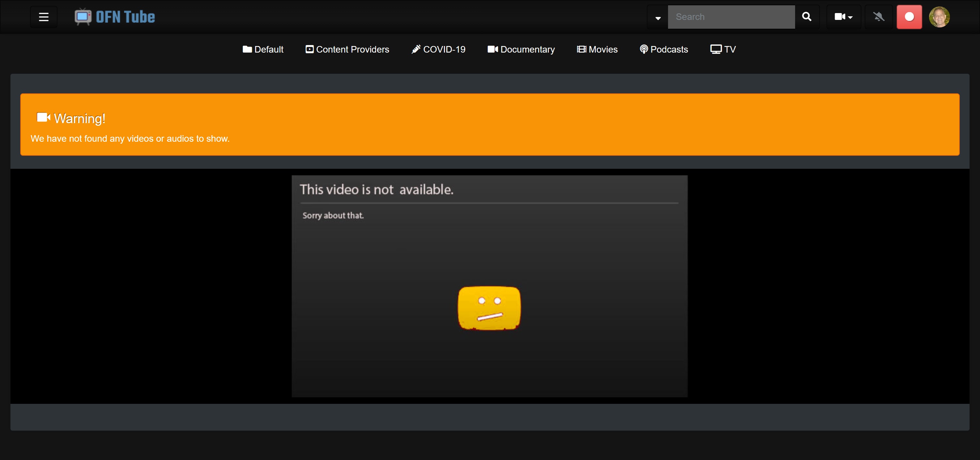Click the Documentary camera icon

click(x=492, y=49)
